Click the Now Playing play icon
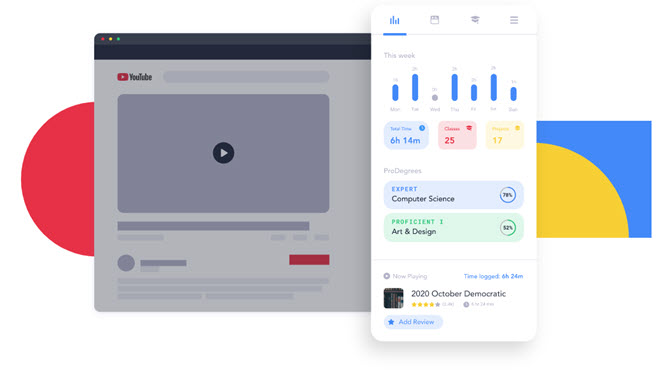Screen dimensions: 670x370 [387, 276]
